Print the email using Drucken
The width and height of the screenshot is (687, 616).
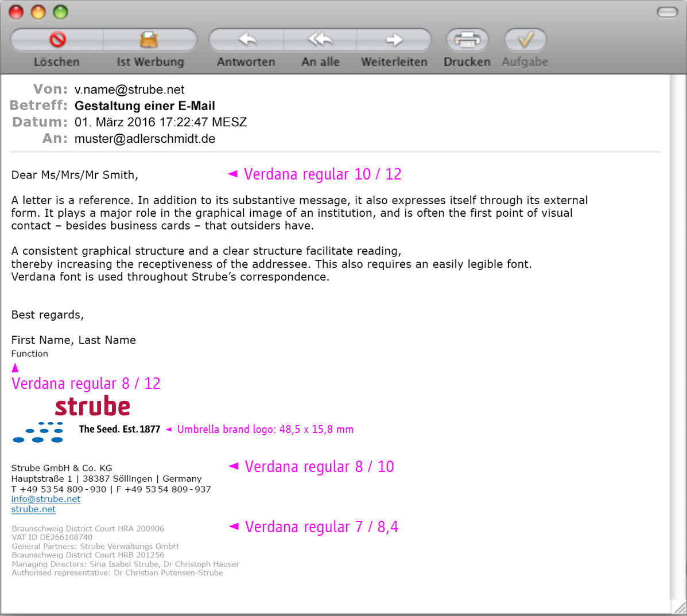[x=467, y=40]
